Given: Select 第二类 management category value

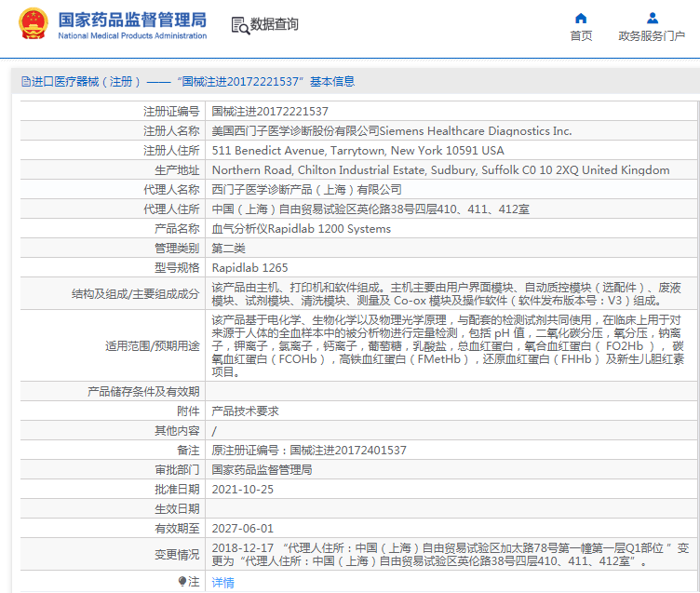Looking at the screenshot, I should [x=228, y=249].
